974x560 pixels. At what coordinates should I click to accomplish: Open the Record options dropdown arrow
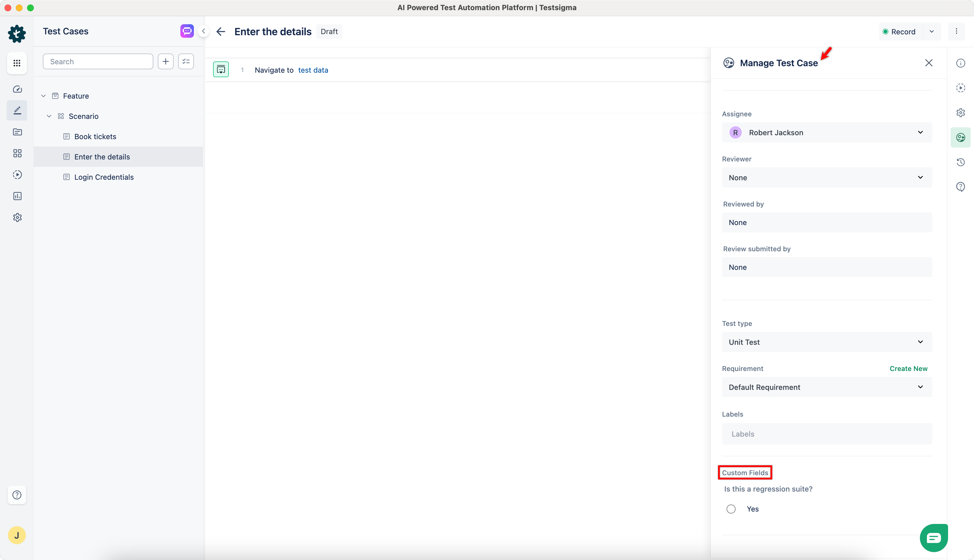pyautogui.click(x=932, y=32)
